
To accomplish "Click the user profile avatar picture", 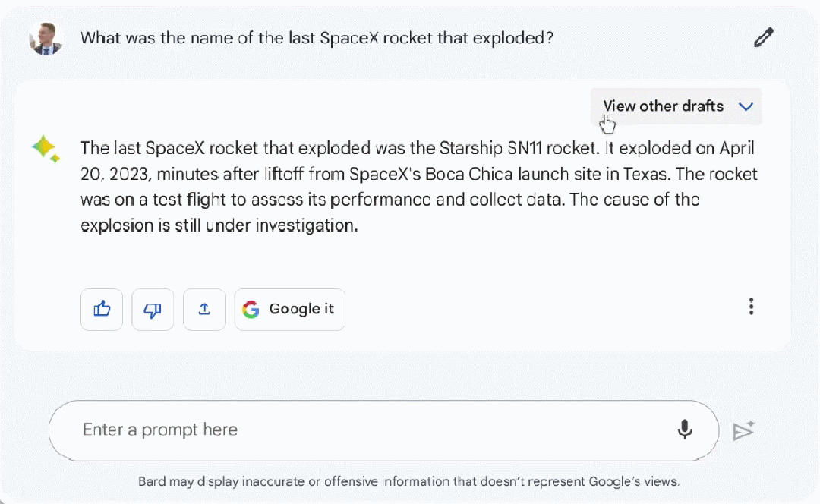I will [x=46, y=38].
